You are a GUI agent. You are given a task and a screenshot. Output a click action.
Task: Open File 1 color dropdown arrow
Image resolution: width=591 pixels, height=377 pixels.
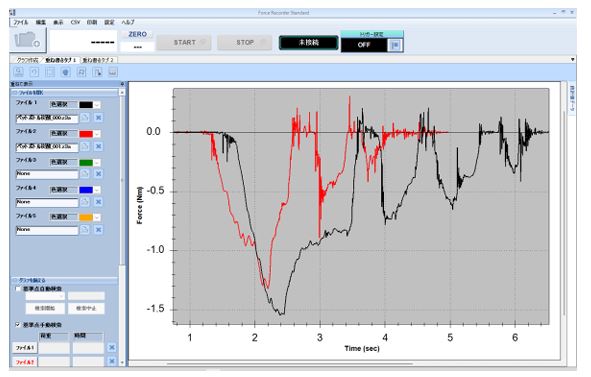pyautogui.click(x=97, y=105)
